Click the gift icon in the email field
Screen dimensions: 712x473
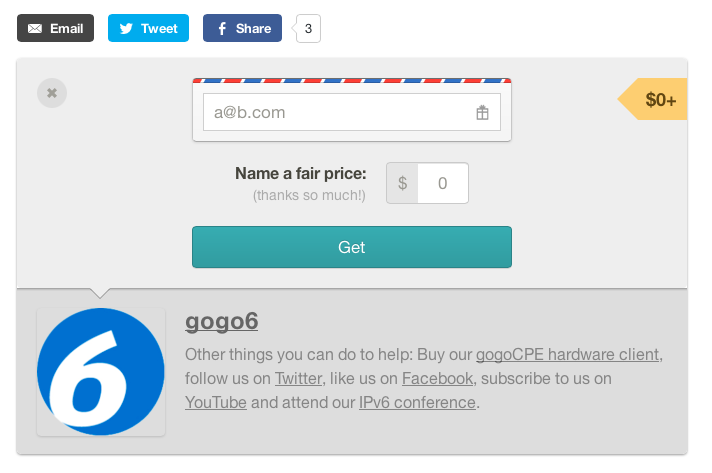coord(482,113)
